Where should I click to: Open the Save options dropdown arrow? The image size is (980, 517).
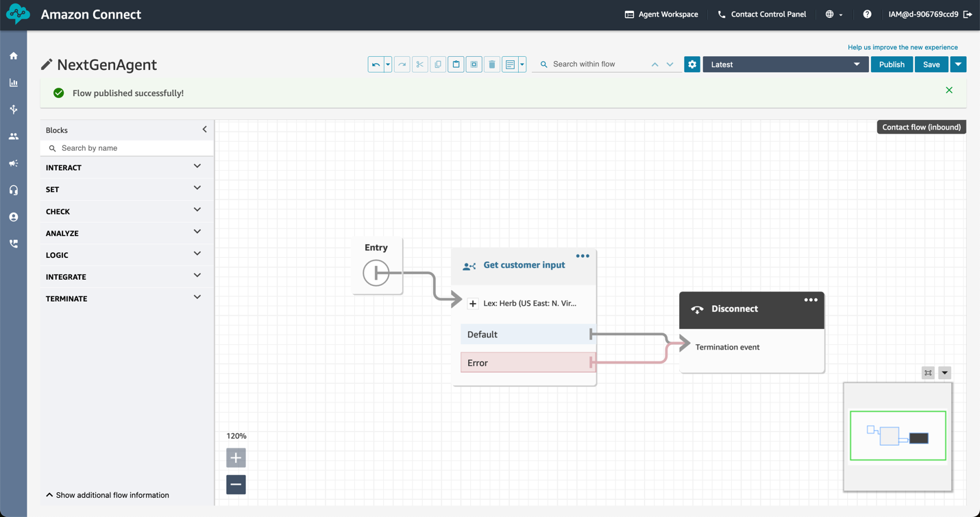coord(958,64)
